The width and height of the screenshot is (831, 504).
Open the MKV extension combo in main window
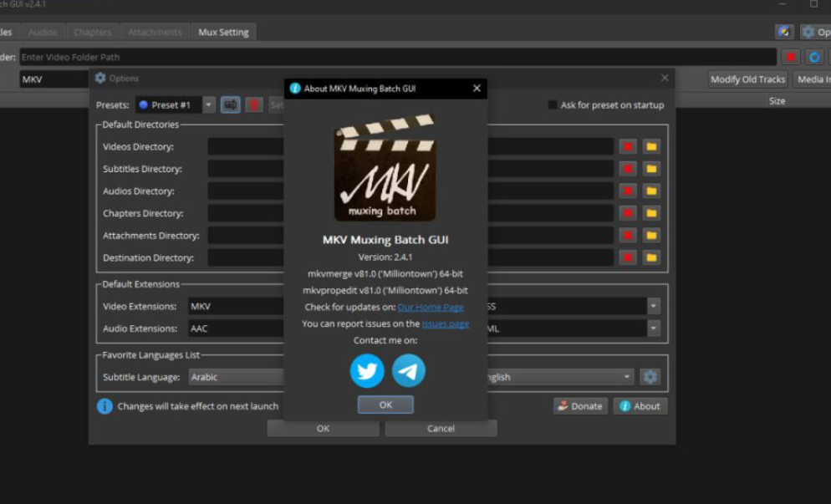(x=54, y=79)
